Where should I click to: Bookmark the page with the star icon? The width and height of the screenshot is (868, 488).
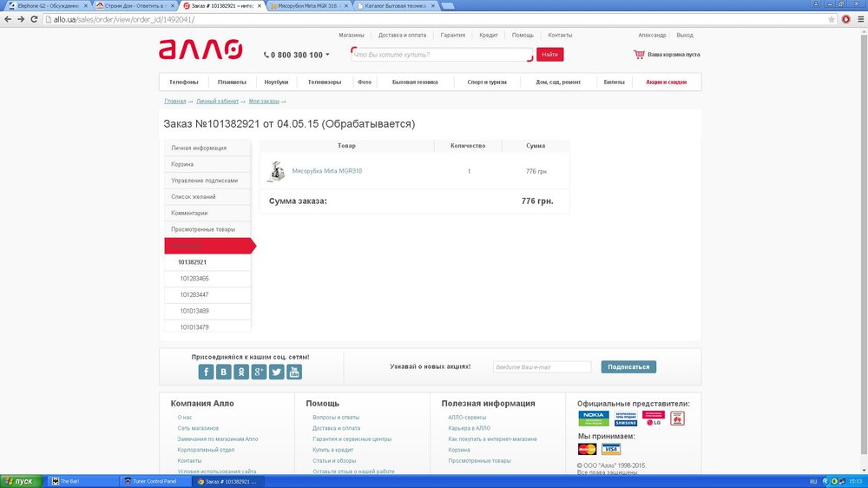point(831,19)
